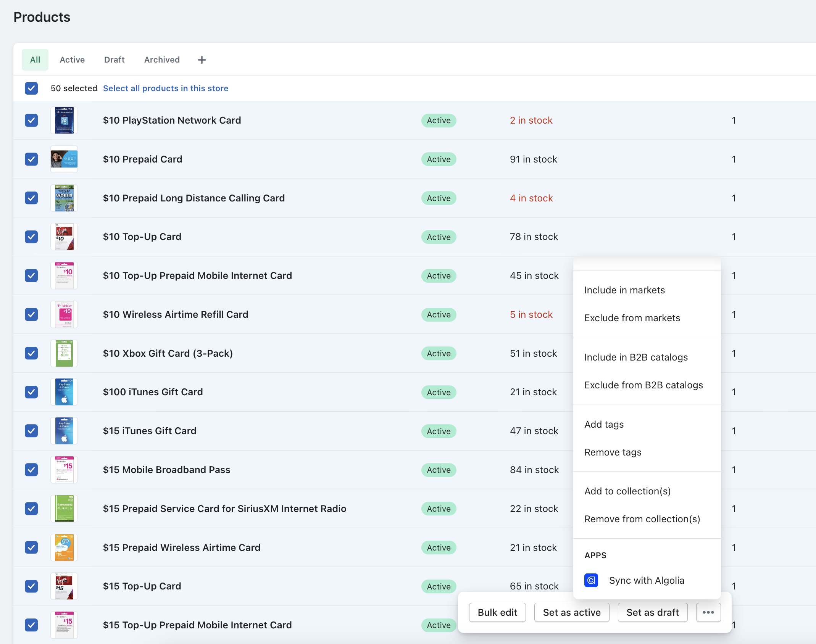Click Set as draft
This screenshot has width=816, height=644.
pos(653,612)
